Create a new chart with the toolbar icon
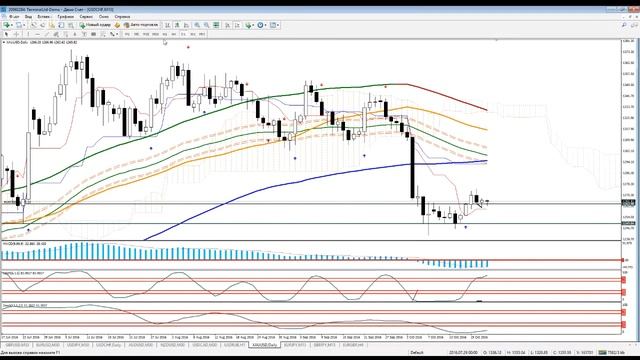Image resolution: width=640 pixels, height=360 pixels. click(7, 25)
